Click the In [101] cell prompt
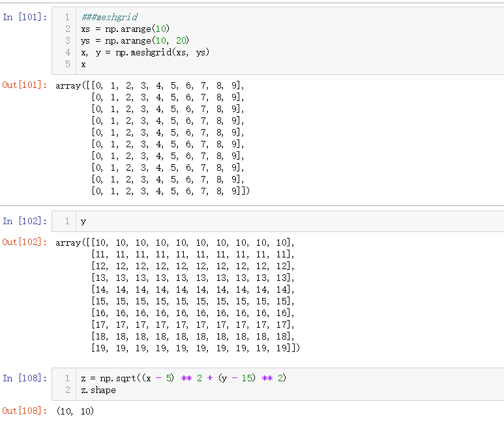The image size is (504, 423). pos(25,17)
